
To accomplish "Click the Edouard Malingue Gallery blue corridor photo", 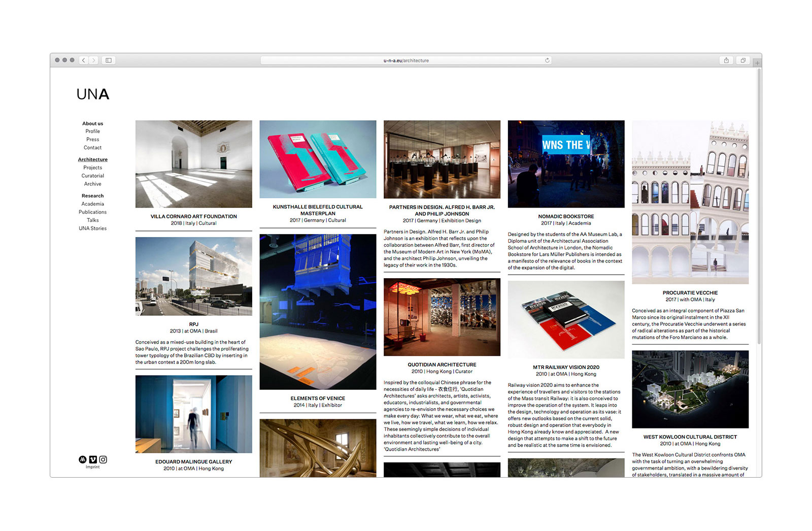I will coord(194,414).
